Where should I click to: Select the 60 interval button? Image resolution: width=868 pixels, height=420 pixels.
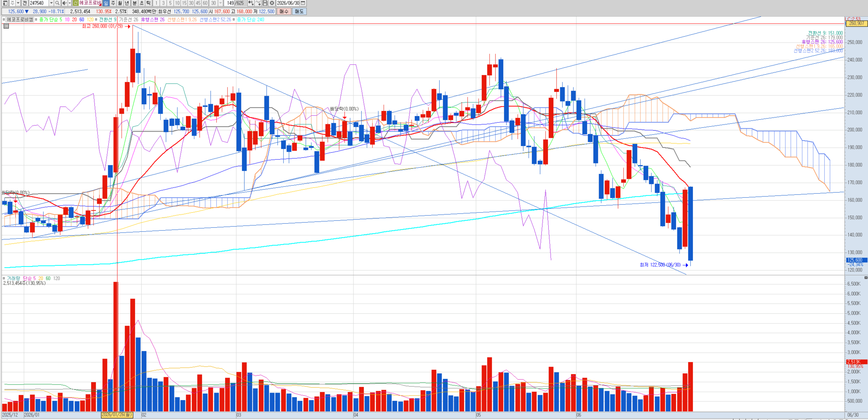tap(205, 3)
